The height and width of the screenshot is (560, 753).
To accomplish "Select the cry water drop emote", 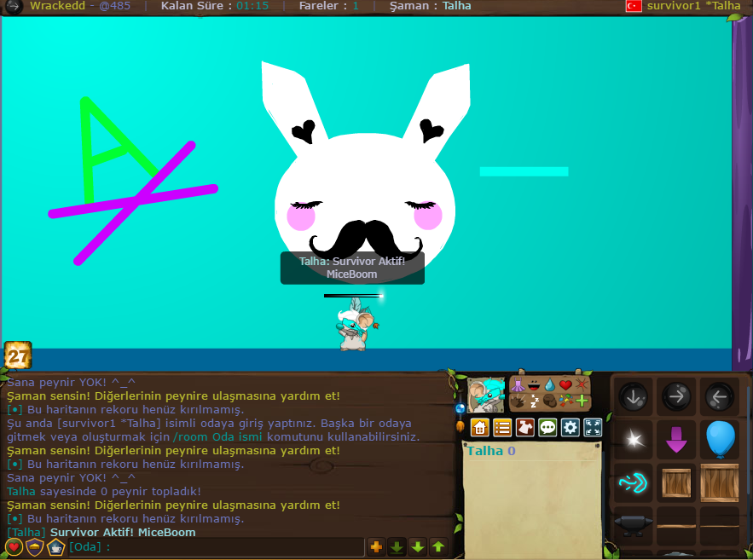I will coord(550,385).
